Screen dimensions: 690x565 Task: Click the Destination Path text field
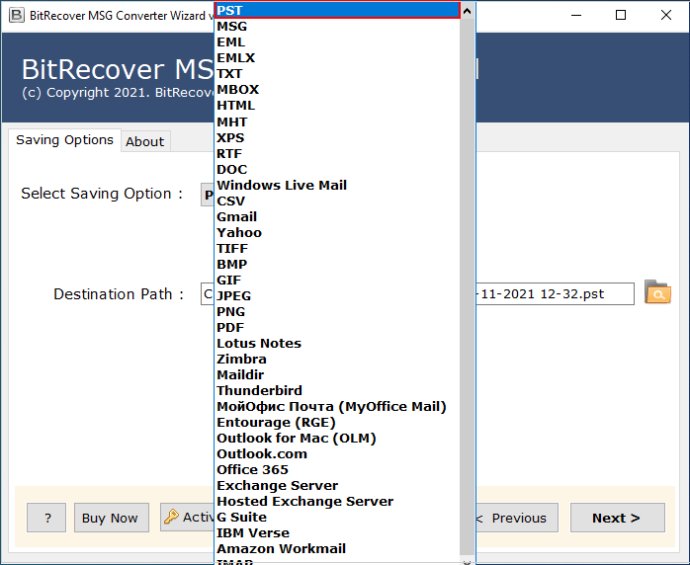click(x=555, y=294)
